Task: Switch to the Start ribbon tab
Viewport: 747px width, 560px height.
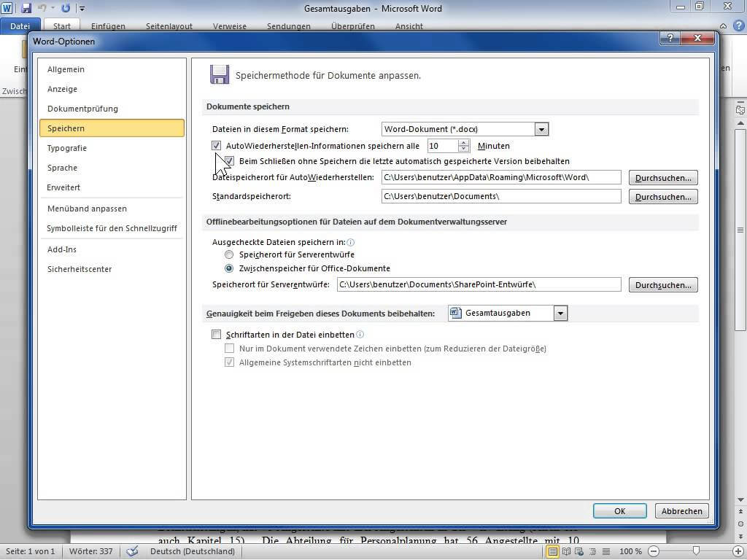Action: (x=61, y=26)
